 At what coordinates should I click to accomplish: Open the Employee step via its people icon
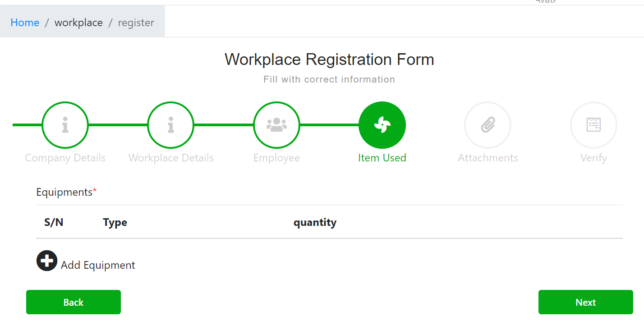click(276, 125)
